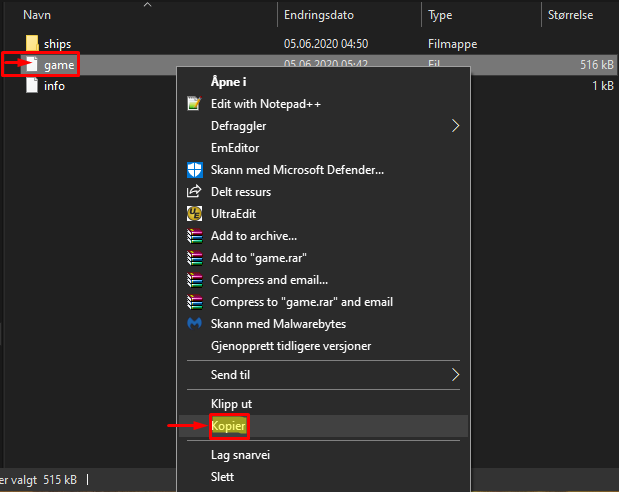Click Gjenopprett tidligere versjoner
Image resolution: width=619 pixels, height=492 pixels.
291,346
